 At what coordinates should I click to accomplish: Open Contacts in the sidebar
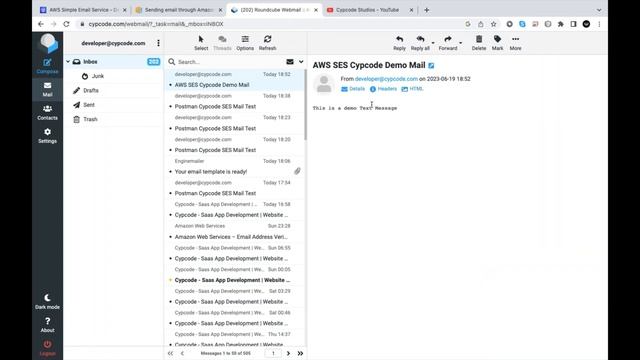(47, 112)
